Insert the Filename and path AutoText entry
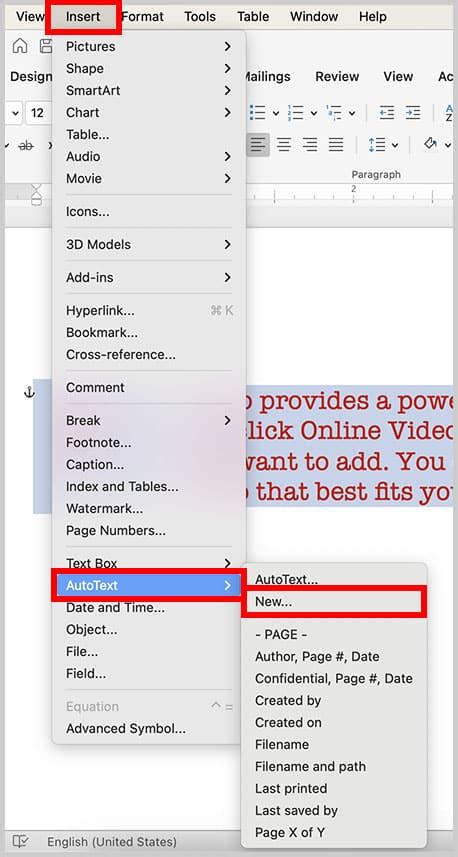 pyautogui.click(x=333, y=766)
